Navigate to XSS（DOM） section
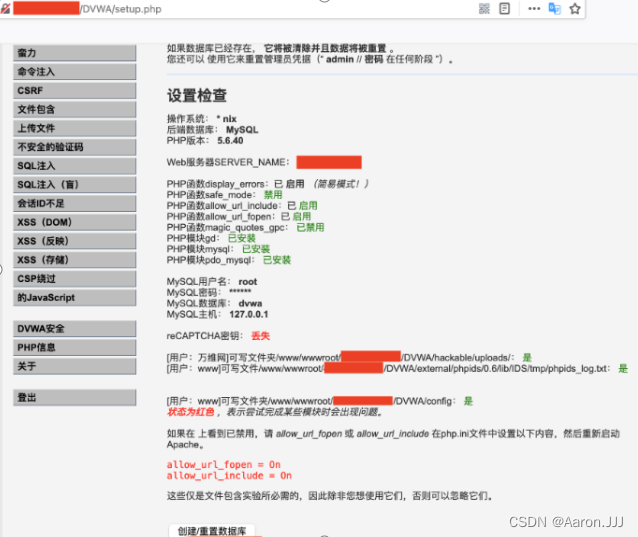Screen dimensions: 638x537 [x=75, y=222]
